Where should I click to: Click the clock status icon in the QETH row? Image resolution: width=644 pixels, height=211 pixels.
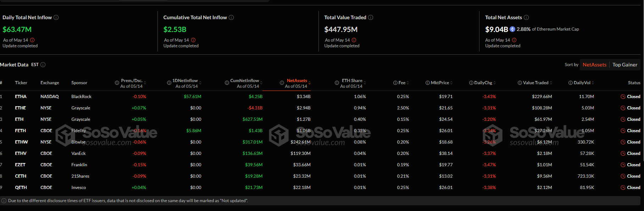623,188
